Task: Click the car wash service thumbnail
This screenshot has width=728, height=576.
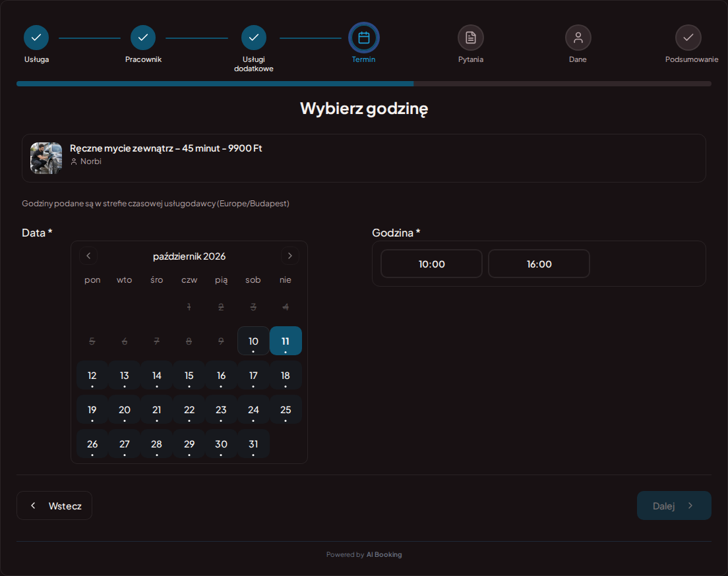Action: pyautogui.click(x=46, y=158)
